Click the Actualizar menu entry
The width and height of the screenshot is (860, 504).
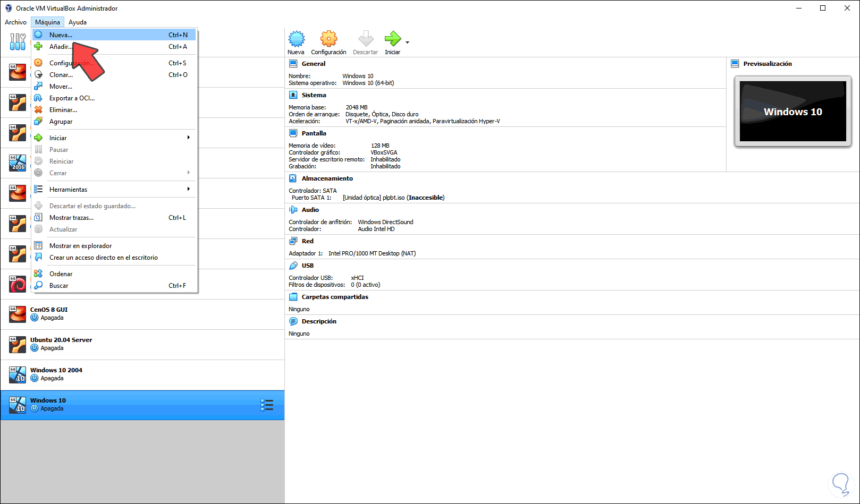(114, 229)
